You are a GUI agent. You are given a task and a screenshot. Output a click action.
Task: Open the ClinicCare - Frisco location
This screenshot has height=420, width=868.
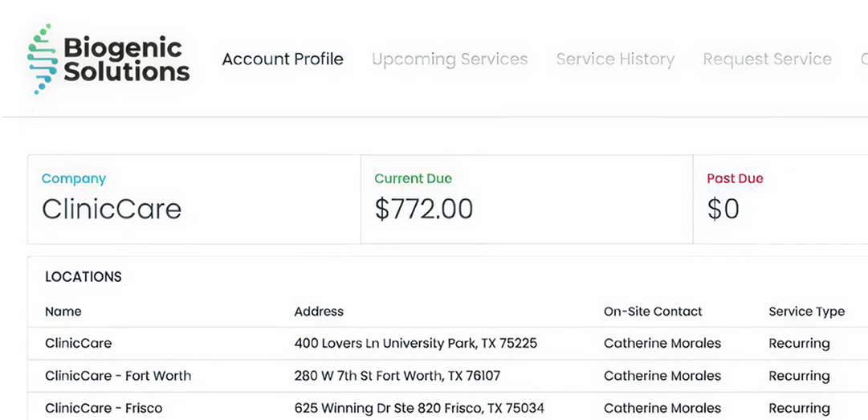click(x=104, y=408)
